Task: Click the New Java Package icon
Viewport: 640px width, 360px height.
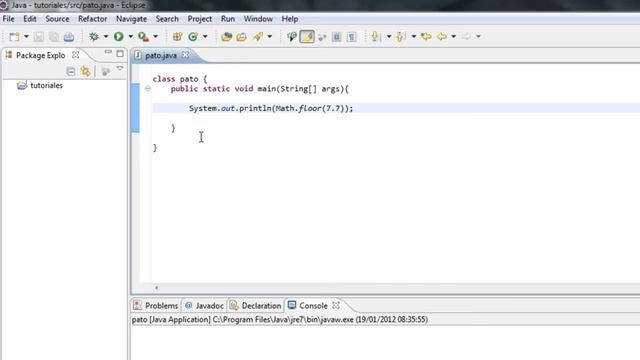Action: coord(177,37)
